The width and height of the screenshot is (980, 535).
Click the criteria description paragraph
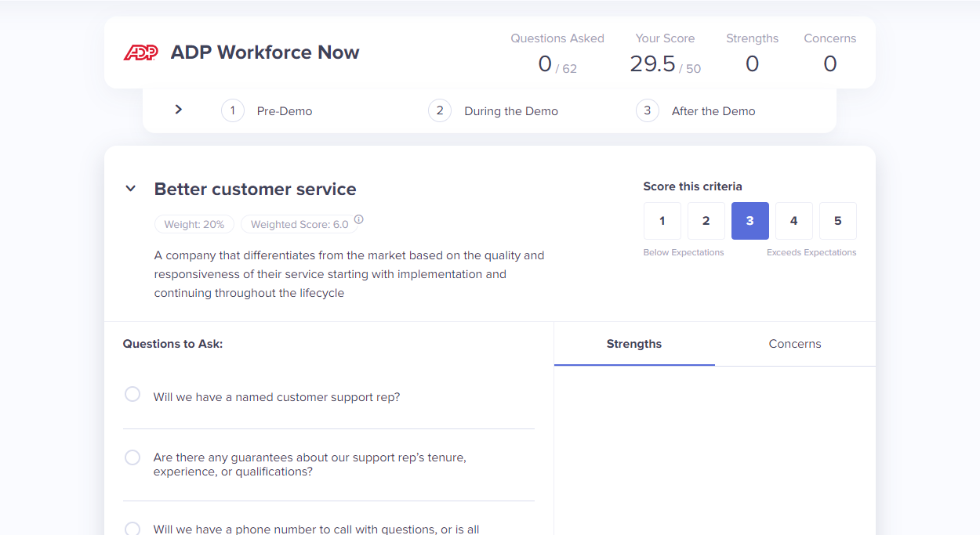(349, 274)
